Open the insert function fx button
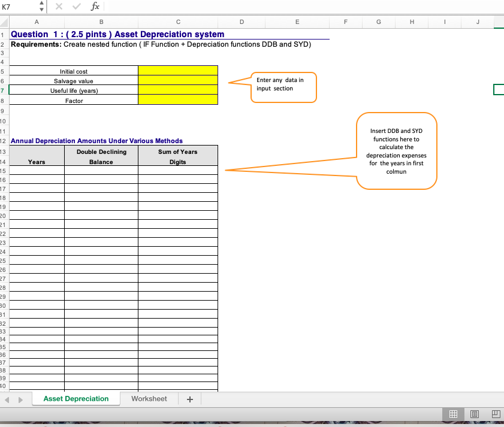Screen dimensions: 504x427 click(x=95, y=7)
